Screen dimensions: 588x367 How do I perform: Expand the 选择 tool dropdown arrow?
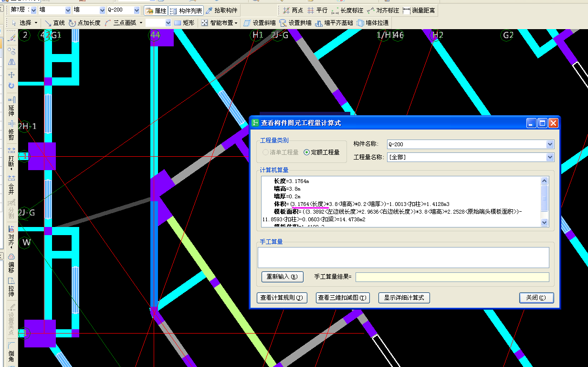coord(36,23)
